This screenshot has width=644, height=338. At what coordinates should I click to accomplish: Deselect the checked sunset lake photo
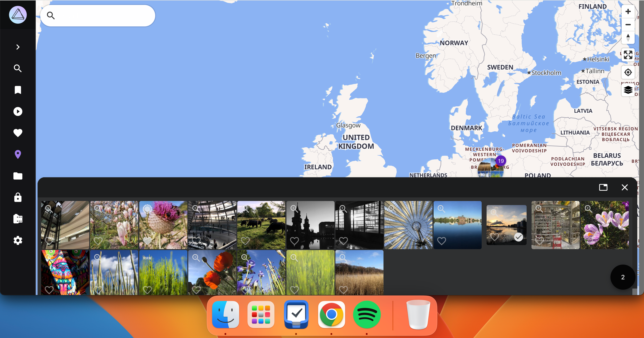(x=518, y=237)
